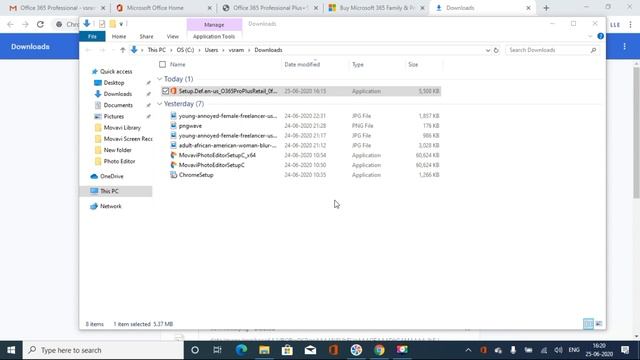Select the pngwave file
This screenshot has width=640, height=360.
pyautogui.click(x=190, y=126)
